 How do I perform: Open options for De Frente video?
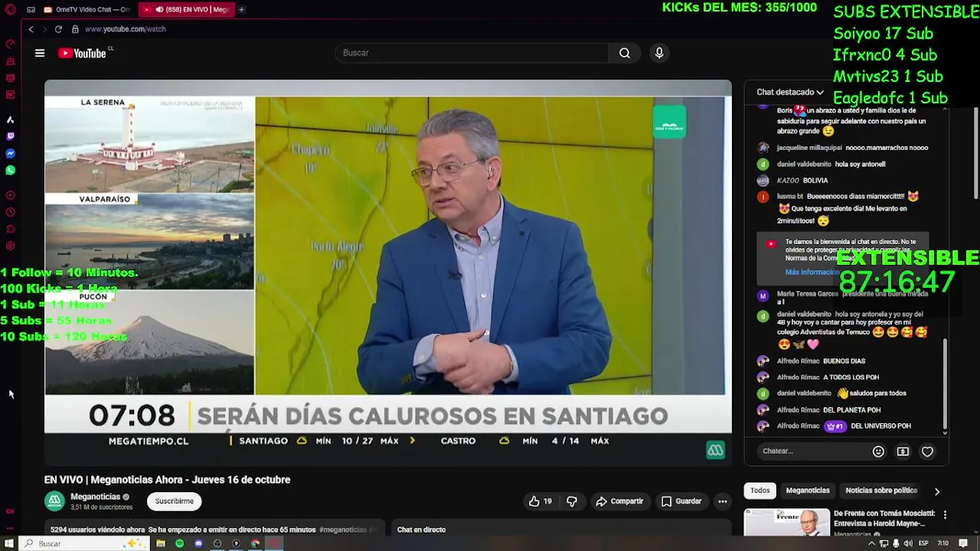click(945, 515)
